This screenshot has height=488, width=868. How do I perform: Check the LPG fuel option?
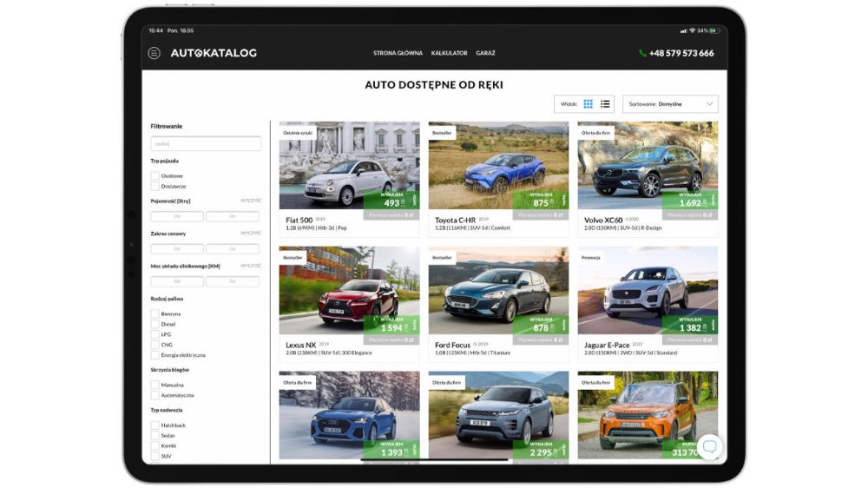click(x=155, y=334)
